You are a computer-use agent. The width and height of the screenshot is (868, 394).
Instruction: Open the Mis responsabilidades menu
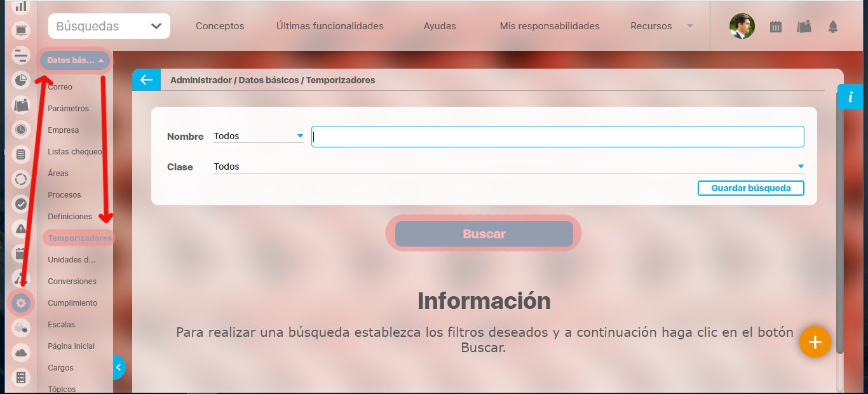550,26
